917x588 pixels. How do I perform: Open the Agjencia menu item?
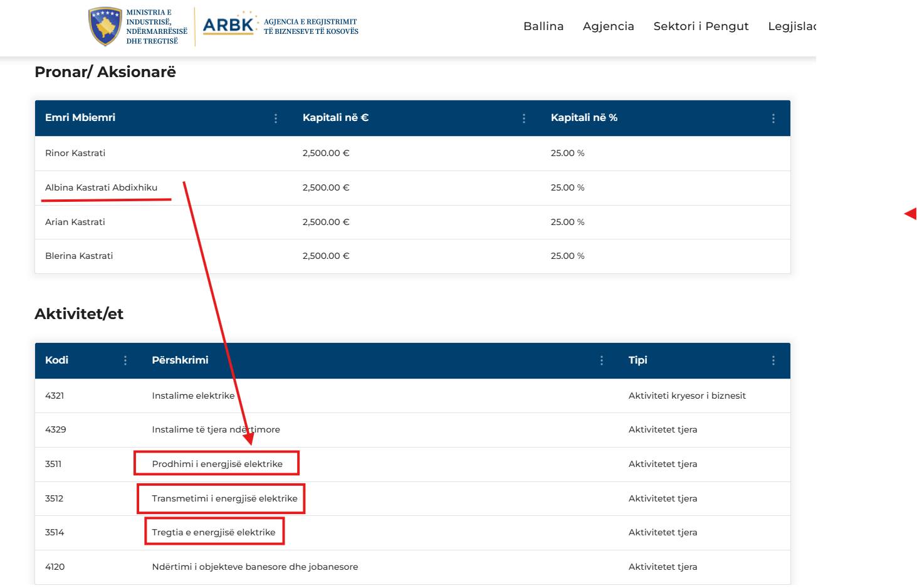(x=608, y=26)
